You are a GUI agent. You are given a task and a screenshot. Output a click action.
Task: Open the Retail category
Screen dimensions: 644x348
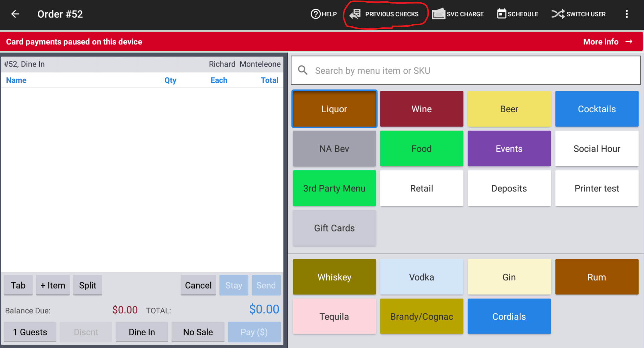tap(421, 188)
